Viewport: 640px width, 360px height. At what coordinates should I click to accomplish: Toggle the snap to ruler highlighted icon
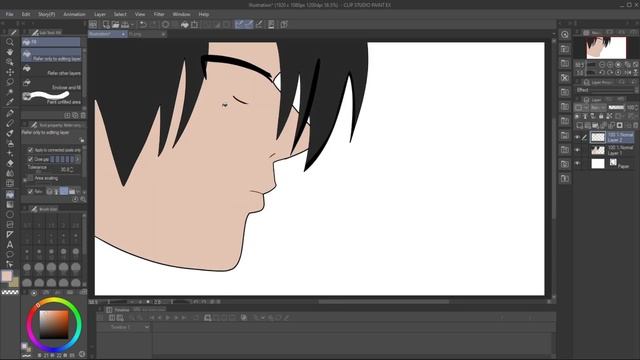pyautogui.click(x=239, y=24)
